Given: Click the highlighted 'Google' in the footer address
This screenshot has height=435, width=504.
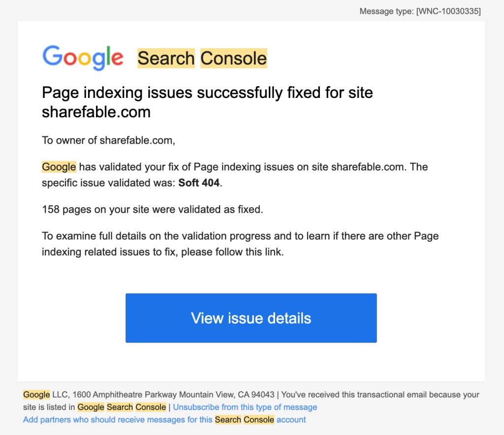Looking at the screenshot, I should coord(36,394).
